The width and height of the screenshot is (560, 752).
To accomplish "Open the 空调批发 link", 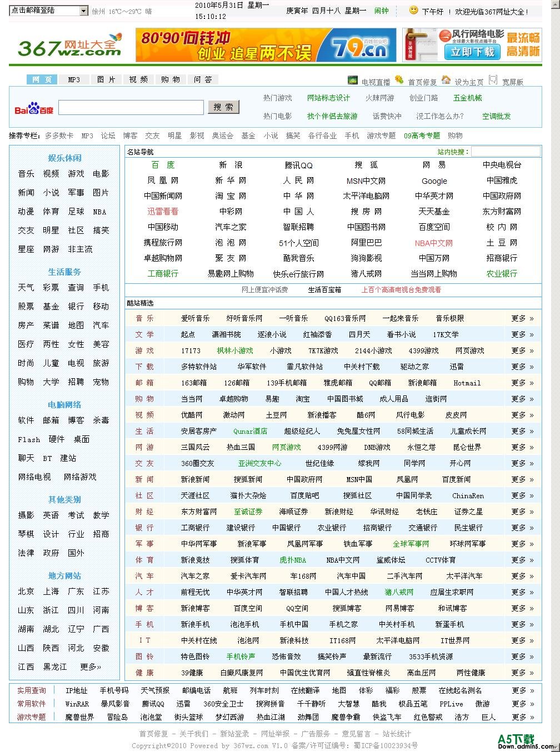I will [x=496, y=116].
